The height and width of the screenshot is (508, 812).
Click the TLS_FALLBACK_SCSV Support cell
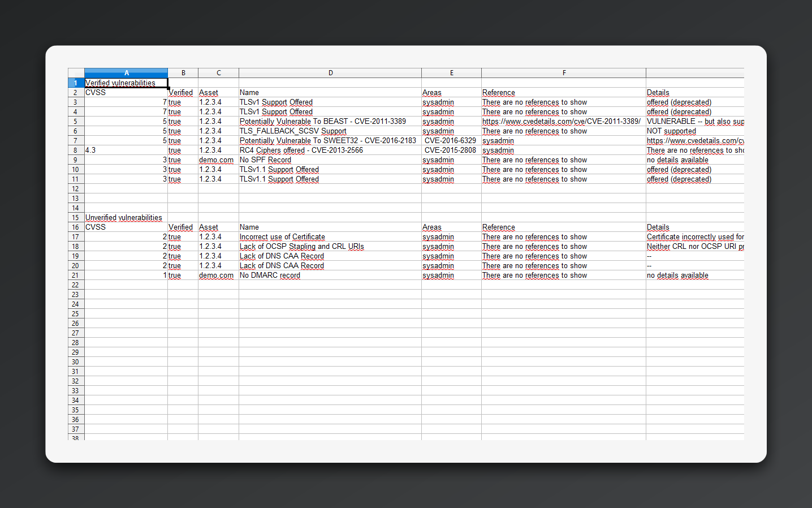coord(292,131)
